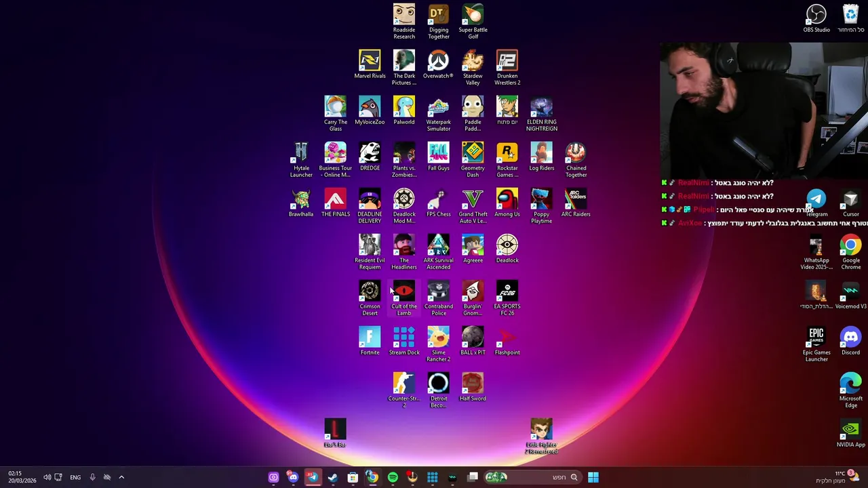This screenshot has height=488, width=868.
Task: Open Spotify from the taskbar
Action: coord(393,477)
